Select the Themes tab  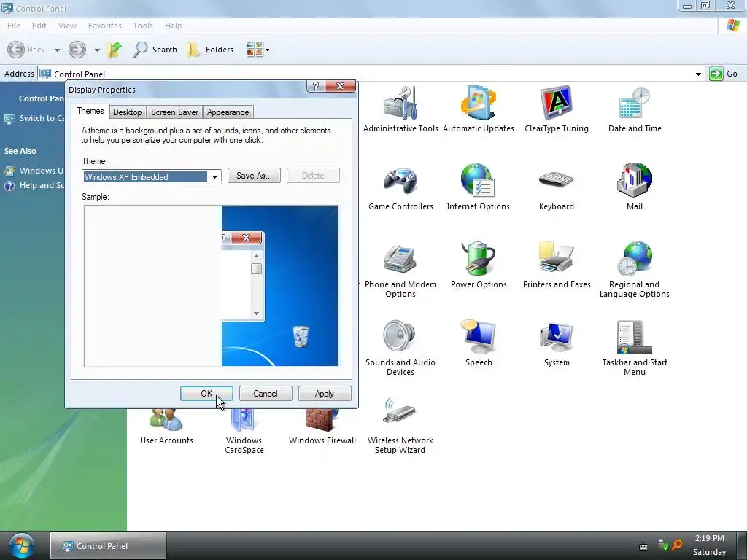[x=90, y=111]
